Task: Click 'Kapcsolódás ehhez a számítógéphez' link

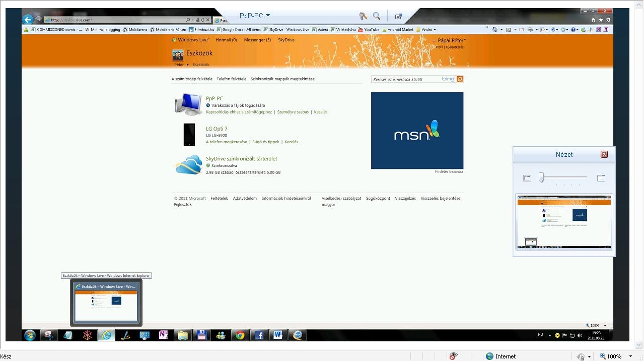Action: 239,112
